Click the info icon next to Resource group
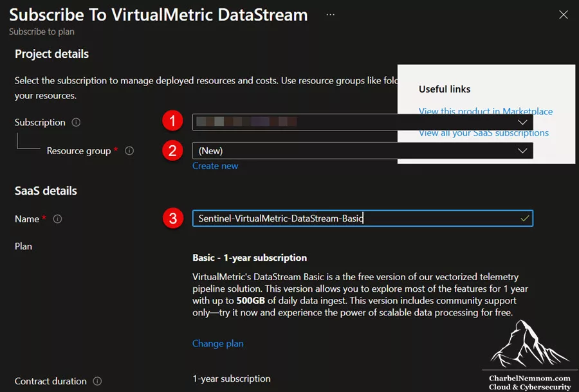The height and width of the screenshot is (392, 579). pyautogui.click(x=129, y=151)
